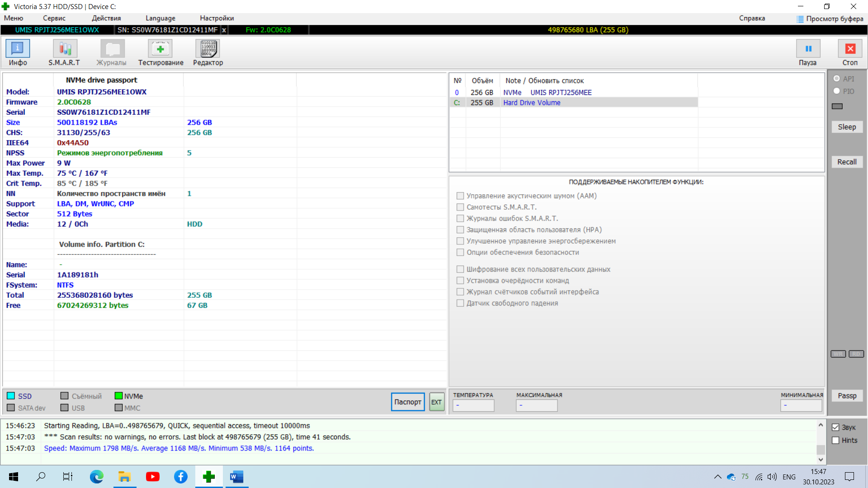
Task: Open the Меню menu
Action: pos(14,18)
